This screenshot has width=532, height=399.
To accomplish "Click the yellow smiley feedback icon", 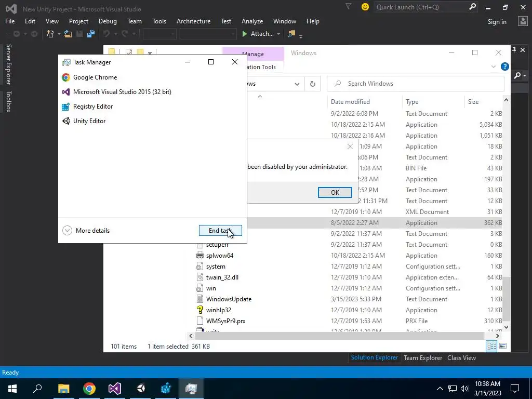I will (365, 7).
